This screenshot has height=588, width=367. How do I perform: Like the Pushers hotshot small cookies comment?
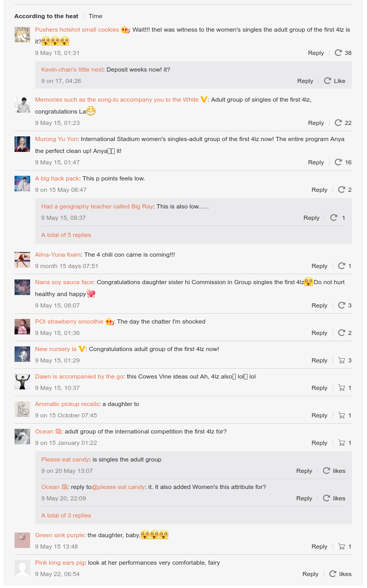(x=338, y=53)
